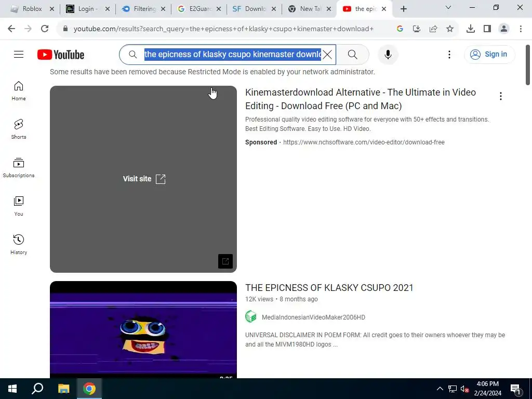Screen dimensions: 532x399
Task: Open the You section in sidebar
Action: [19, 206]
